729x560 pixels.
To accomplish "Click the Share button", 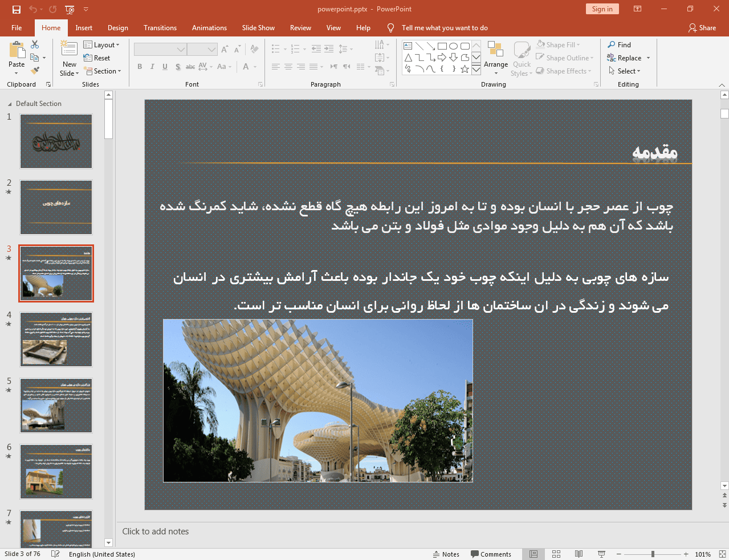I will (x=702, y=28).
